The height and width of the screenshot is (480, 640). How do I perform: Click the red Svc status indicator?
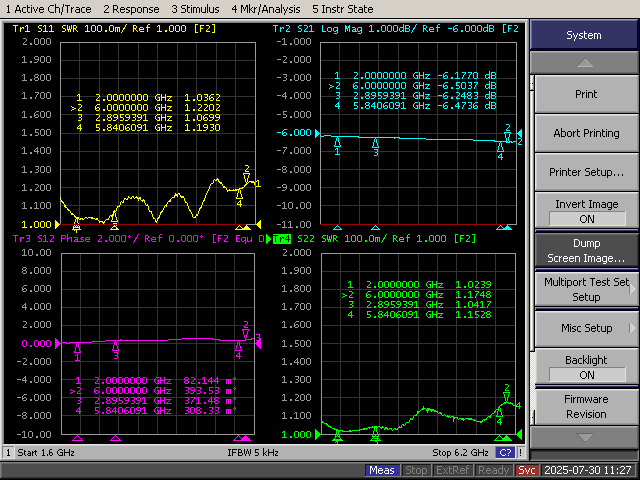pyautogui.click(x=527, y=470)
